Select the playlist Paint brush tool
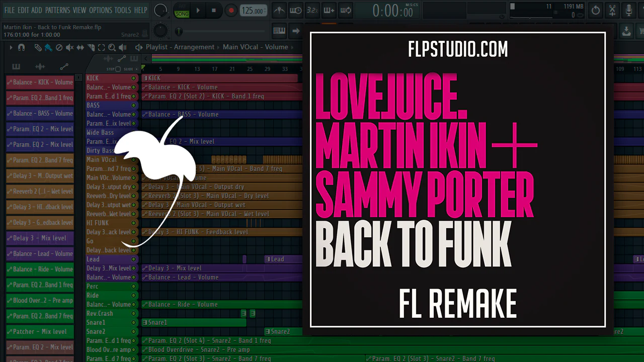The image size is (644, 362). pyautogui.click(x=48, y=47)
